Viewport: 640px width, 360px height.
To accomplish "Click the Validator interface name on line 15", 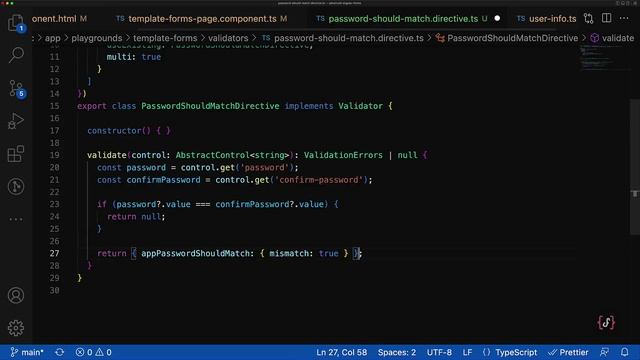I will click(x=360, y=106).
